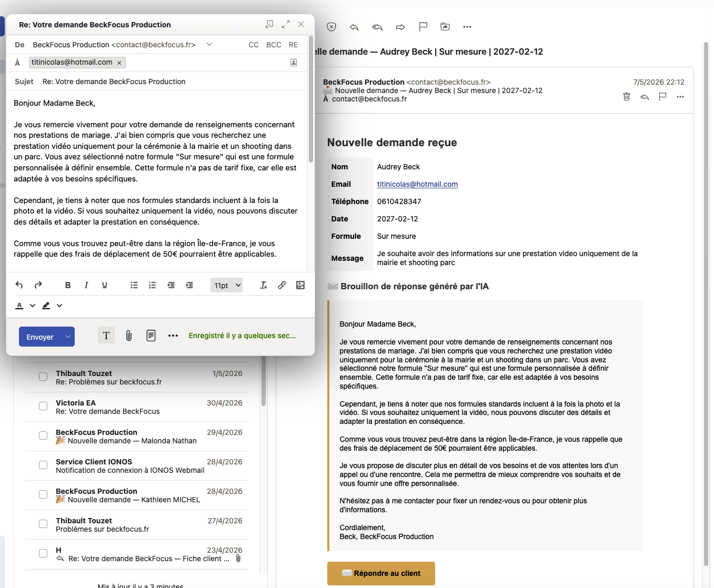Image resolution: width=714 pixels, height=588 pixels.
Task: Check the Thibault Touzet 27/4/2026 email
Action: click(43, 524)
